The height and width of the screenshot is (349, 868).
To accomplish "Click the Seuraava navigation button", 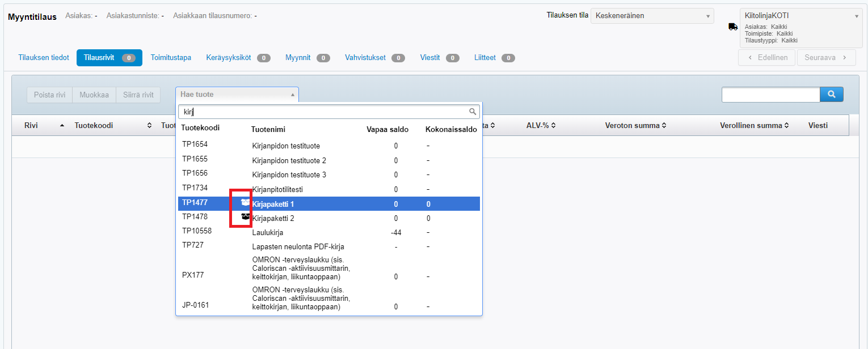I will (x=825, y=58).
